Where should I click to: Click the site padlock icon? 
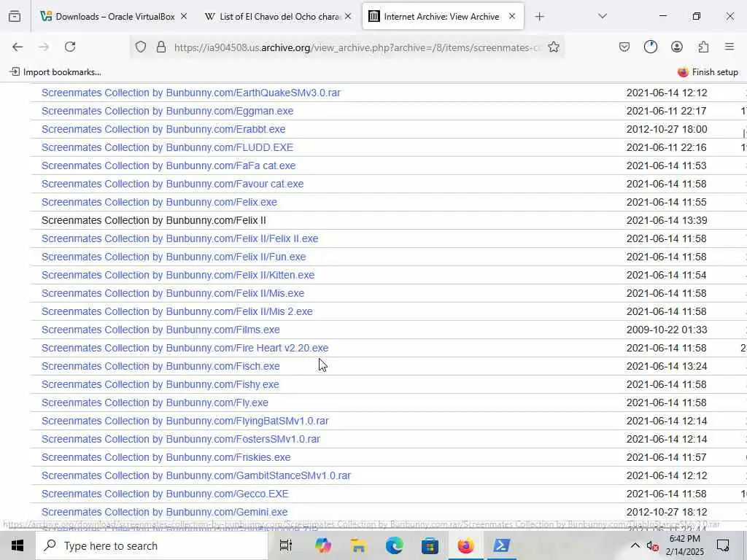[161, 47]
